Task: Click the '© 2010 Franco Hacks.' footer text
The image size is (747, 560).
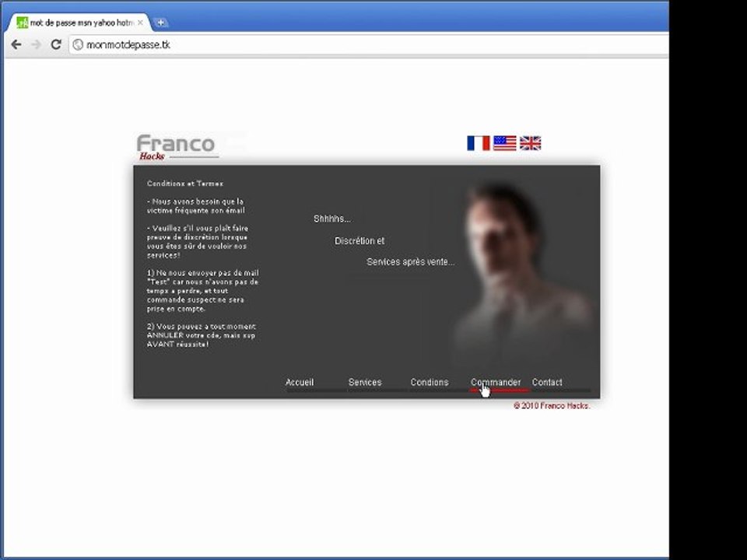Action: (x=552, y=406)
